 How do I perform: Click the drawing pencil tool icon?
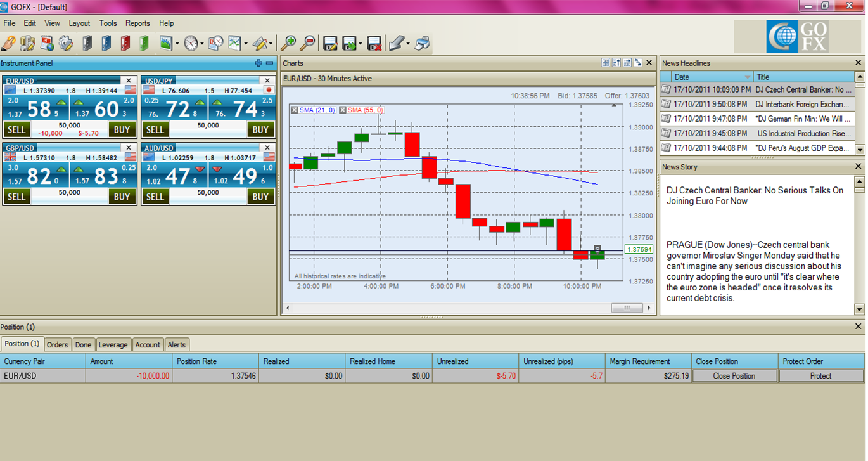point(260,43)
